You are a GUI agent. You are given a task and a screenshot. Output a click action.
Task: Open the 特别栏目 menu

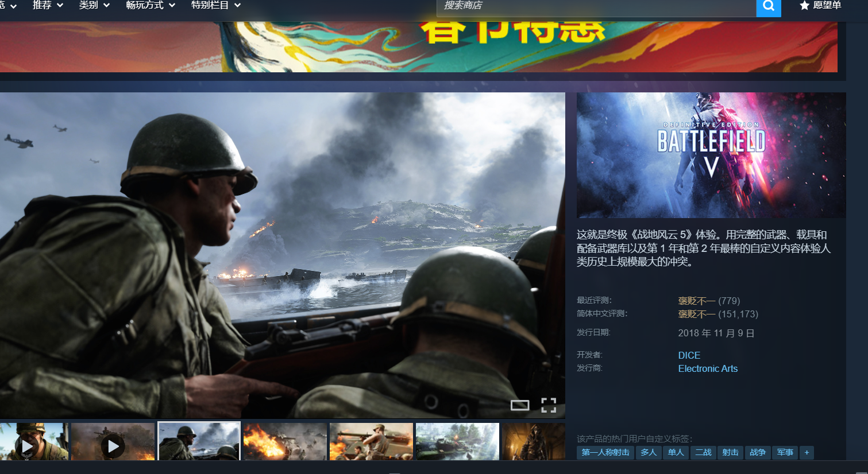tap(215, 6)
